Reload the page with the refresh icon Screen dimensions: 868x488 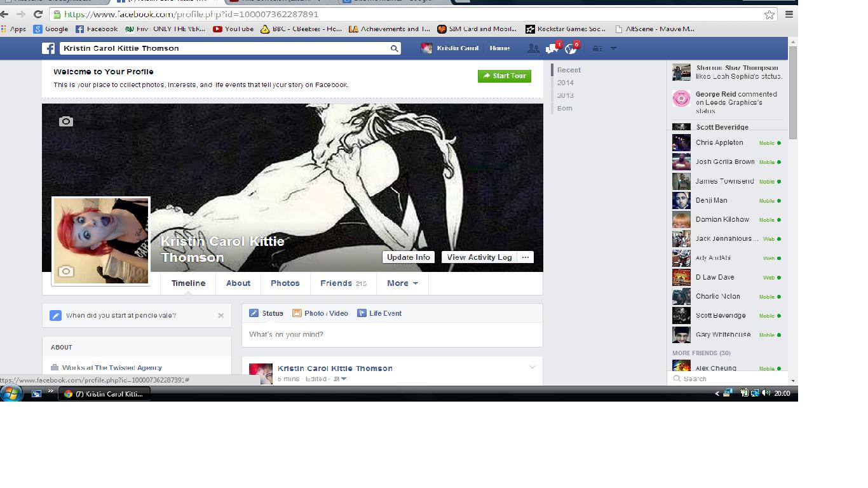pos(38,14)
